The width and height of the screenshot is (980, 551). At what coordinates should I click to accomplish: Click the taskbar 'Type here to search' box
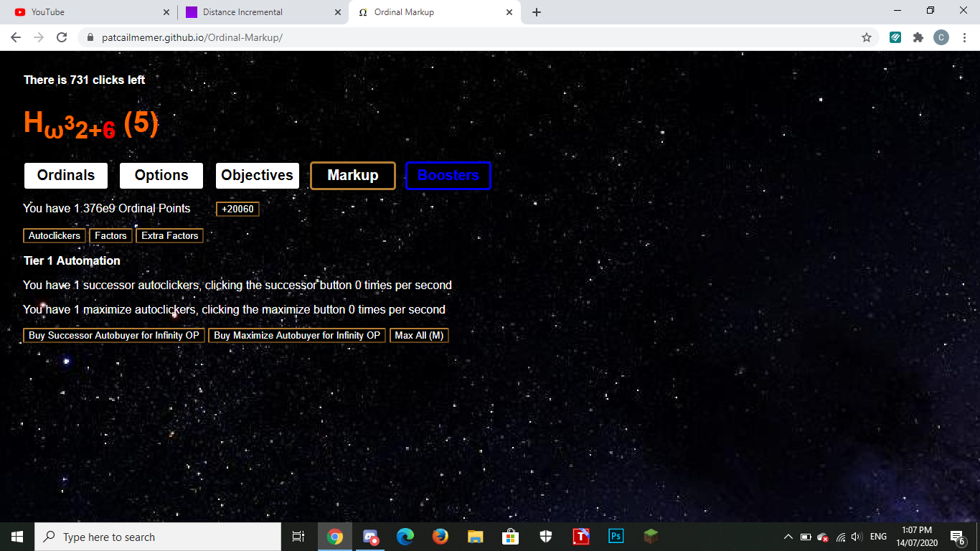[x=158, y=537]
